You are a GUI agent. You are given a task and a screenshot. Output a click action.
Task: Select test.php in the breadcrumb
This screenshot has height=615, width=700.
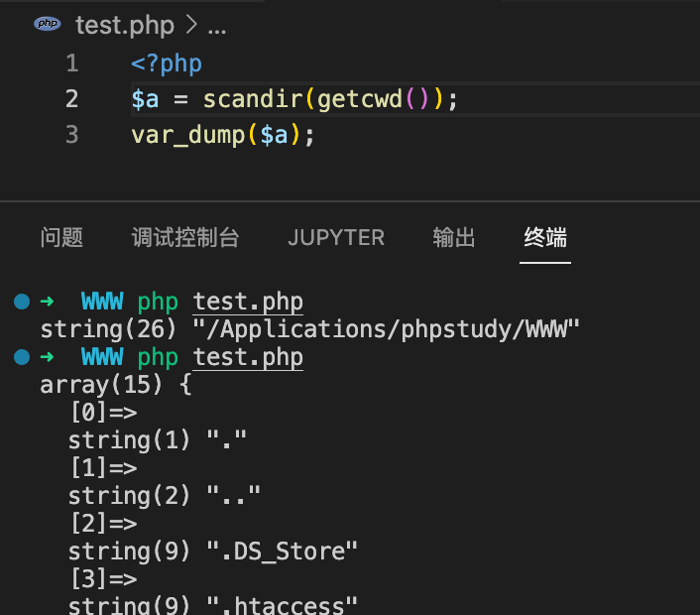[x=125, y=25]
